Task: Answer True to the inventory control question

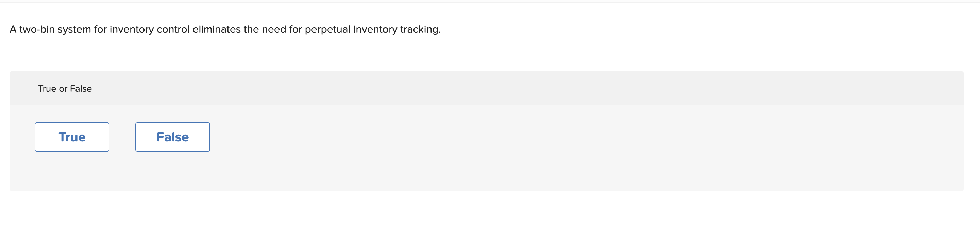Action: 72,137
